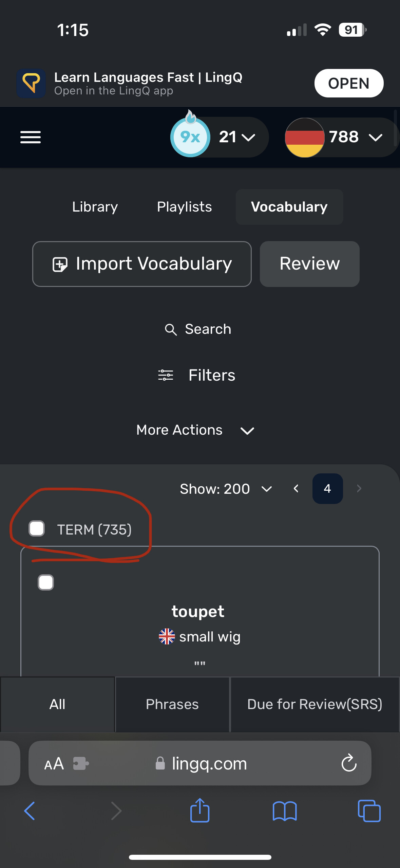Image resolution: width=400 pixels, height=868 pixels.
Task: Tap the Safari back arrow
Action: point(30,811)
